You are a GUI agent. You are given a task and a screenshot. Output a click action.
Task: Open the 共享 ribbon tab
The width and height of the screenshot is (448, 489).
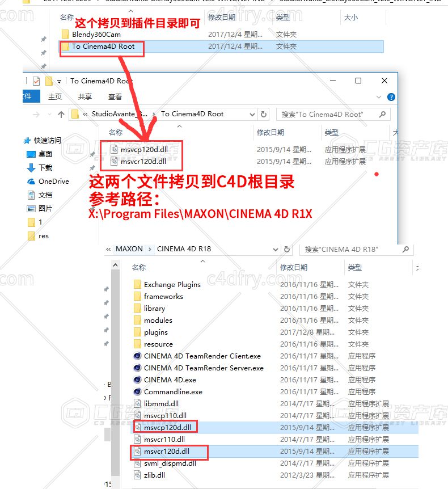85,96
